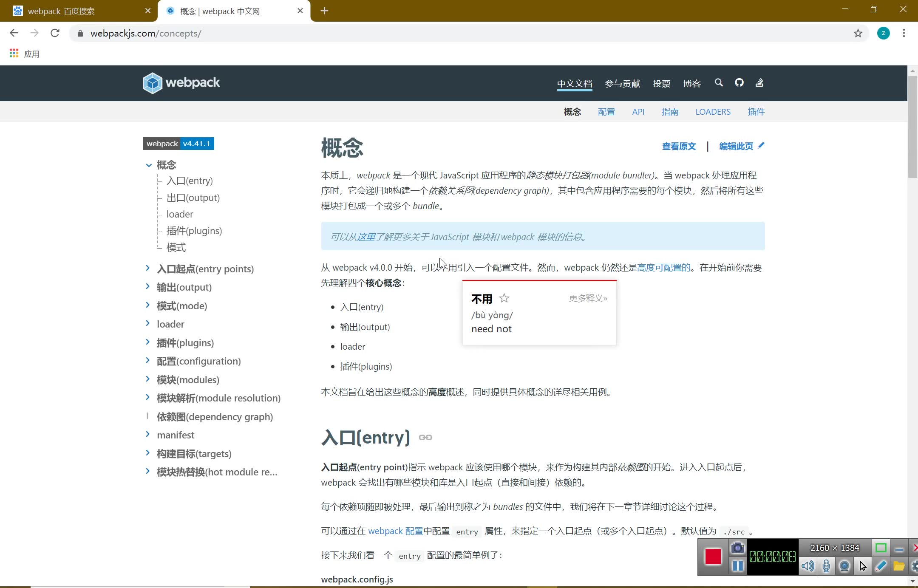Image resolution: width=918 pixels, height=588 pixels.
Task: Open the 高度可配置的 link
Action: pos(664,268)
